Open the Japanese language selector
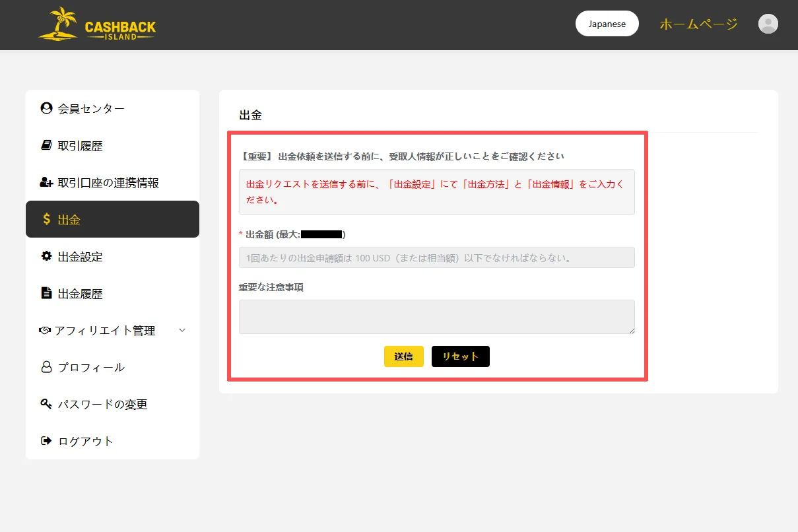The width and height of the screenshot is (798, 532). [607, 24]
